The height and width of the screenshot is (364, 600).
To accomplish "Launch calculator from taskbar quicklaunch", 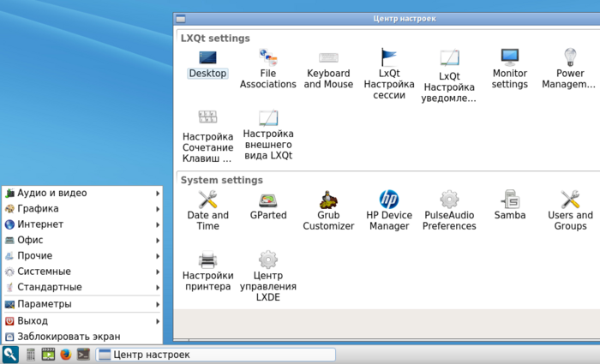I will click(x=31, y=355).
